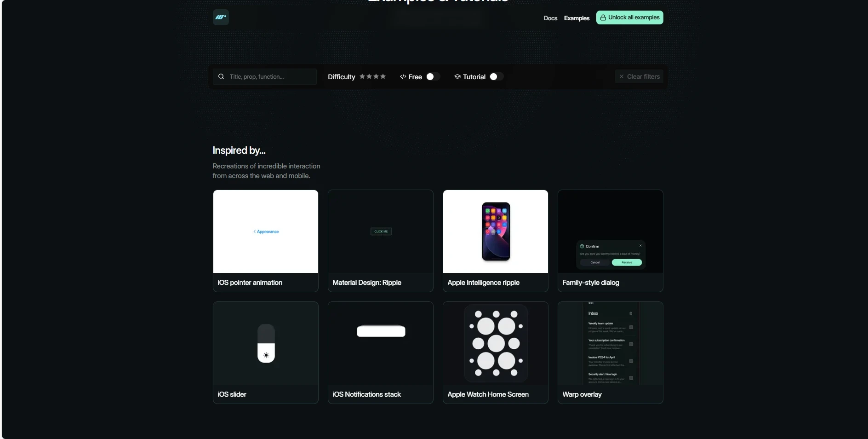Click the sun icon on brightness slider
The width and height of the screenshot is (868, 439).
point(266,355)
